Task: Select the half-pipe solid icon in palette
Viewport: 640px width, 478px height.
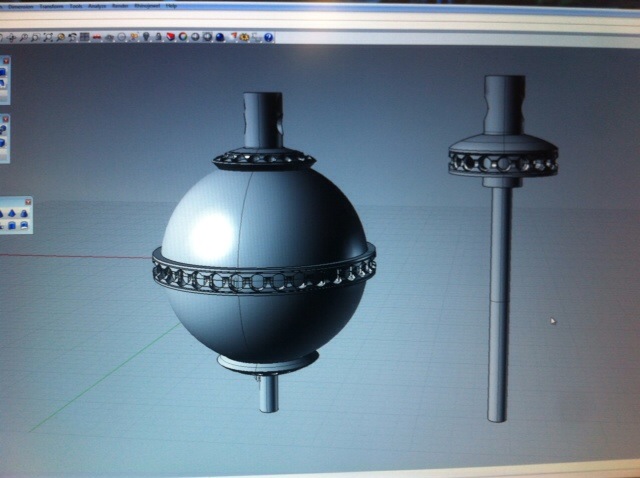Action: (24, 225)
